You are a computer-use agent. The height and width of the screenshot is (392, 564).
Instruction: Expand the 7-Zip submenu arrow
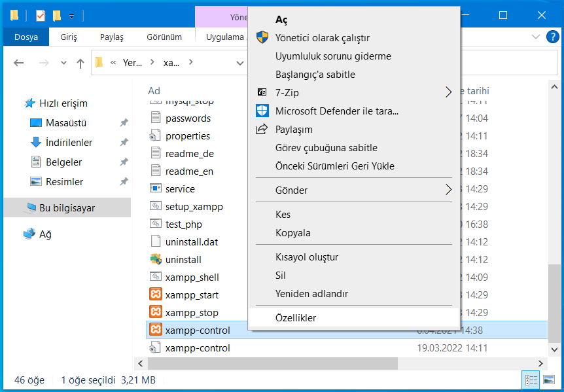(448, 92)
